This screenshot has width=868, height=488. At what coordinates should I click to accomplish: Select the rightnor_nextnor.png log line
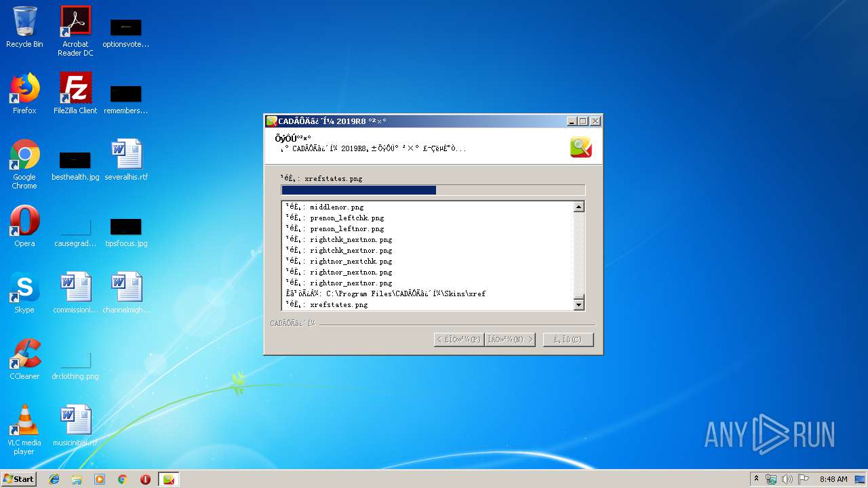(339, 283)
